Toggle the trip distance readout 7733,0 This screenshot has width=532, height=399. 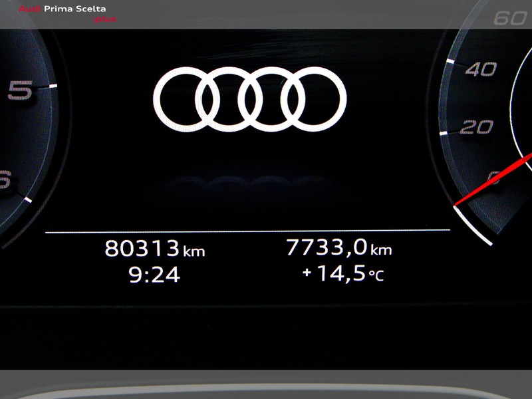[326, 247]
